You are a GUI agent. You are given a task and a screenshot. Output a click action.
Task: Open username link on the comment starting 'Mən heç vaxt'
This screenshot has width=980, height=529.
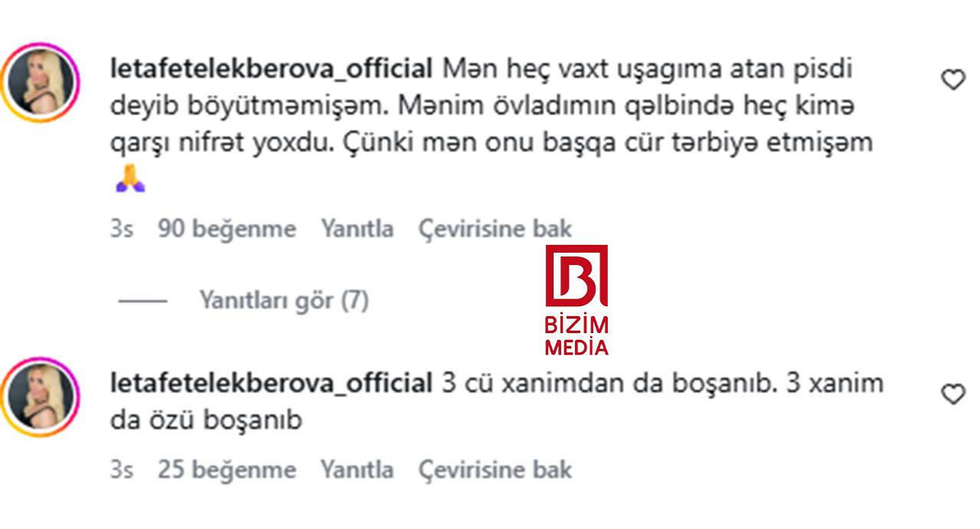click(x=272, y=69)
